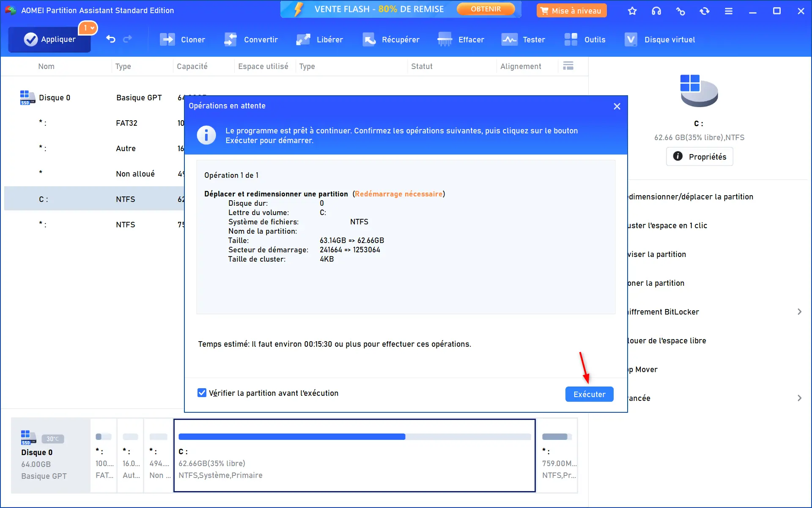The image size is (812, 508).
Task: Click the column view settings icon
Action: [568, 66]
